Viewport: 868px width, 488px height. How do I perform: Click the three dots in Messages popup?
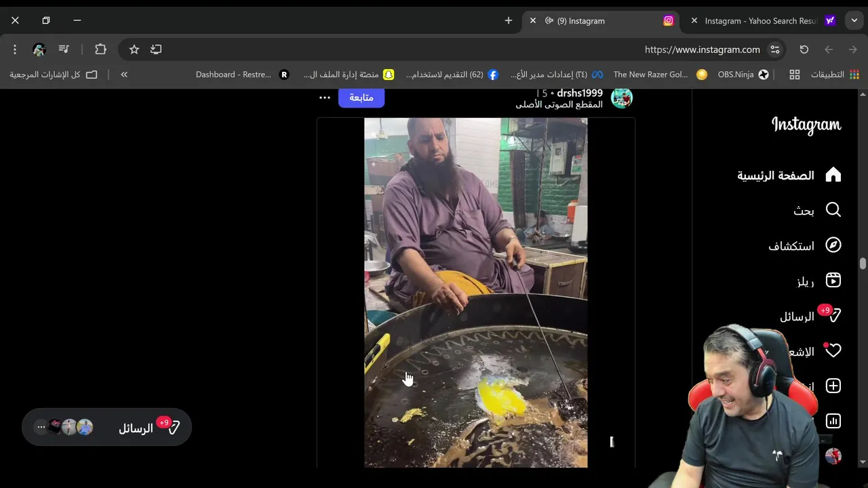[x=41, y=427]
